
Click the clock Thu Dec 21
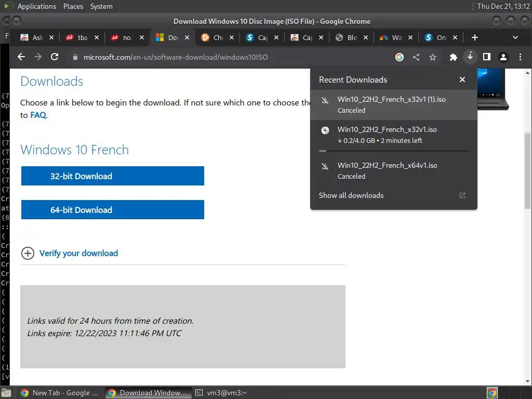503,6
